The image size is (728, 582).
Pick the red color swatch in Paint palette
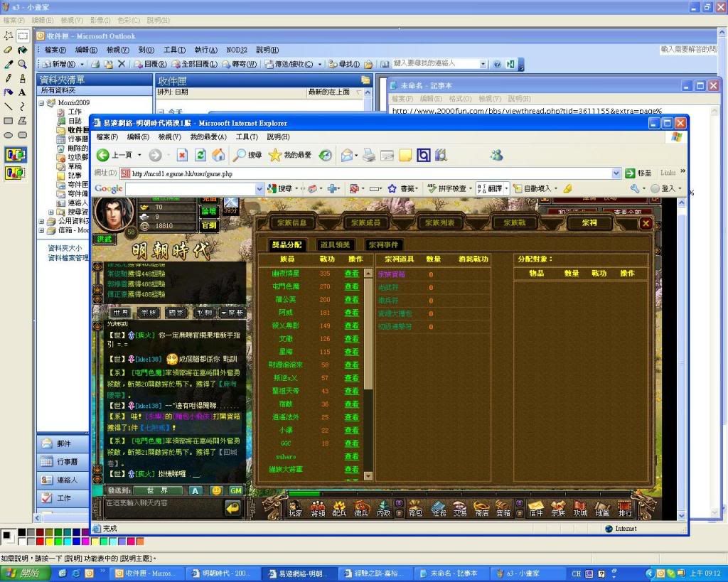tap(40, 541)
